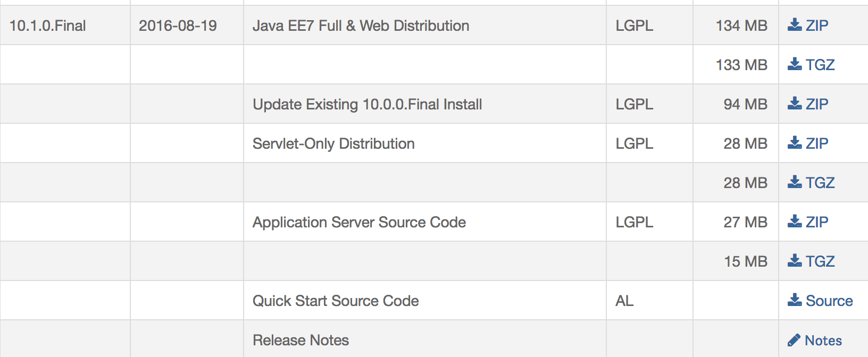Image resolution: width=868 pixels, height=357 pixels.
Task: Select LGPL license in Update Existing row
Action: tap(635, 104)
